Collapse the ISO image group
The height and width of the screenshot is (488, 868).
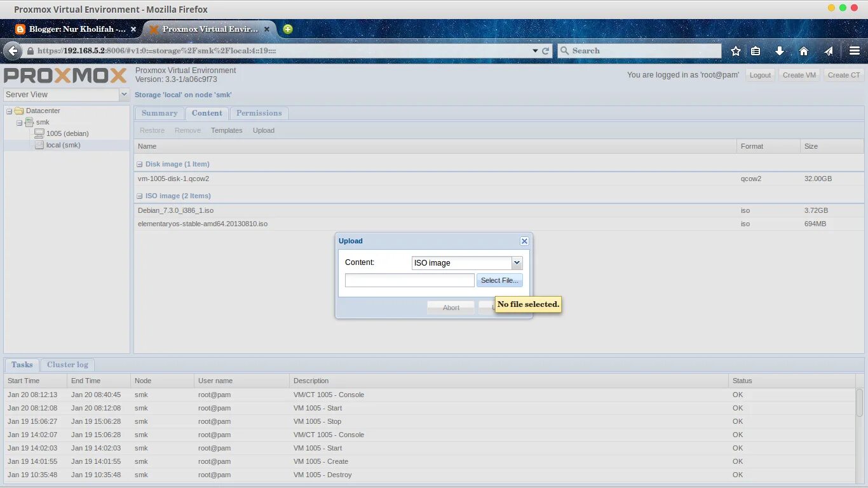pyautogui.click(x=140, y=196)
